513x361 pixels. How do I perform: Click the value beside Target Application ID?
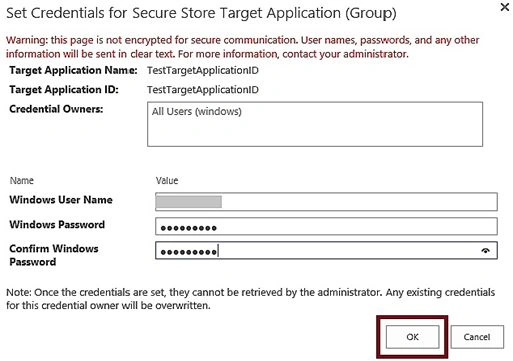(x=203, y=90)
